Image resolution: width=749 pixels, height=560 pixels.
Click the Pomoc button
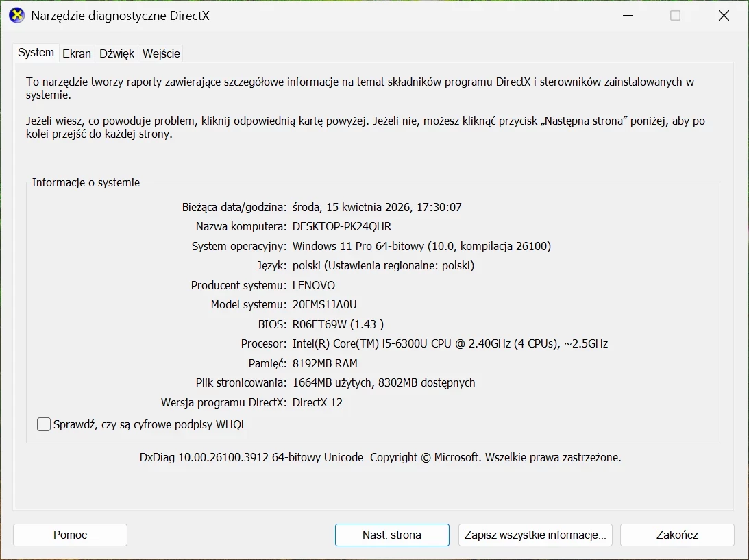coord(69,535)
